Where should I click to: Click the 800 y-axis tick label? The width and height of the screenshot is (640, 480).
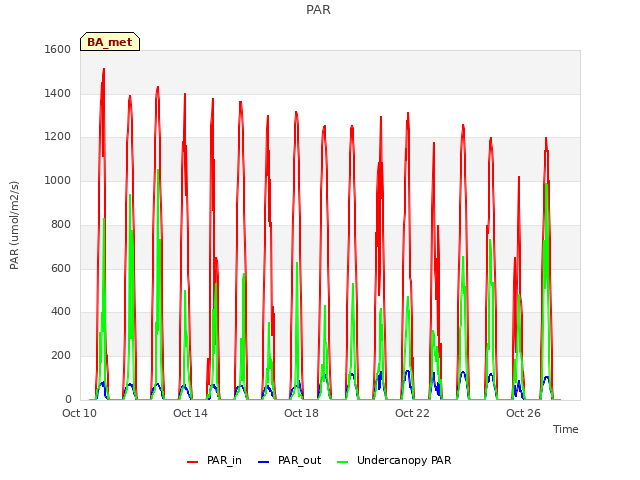(x=61, y=224)
